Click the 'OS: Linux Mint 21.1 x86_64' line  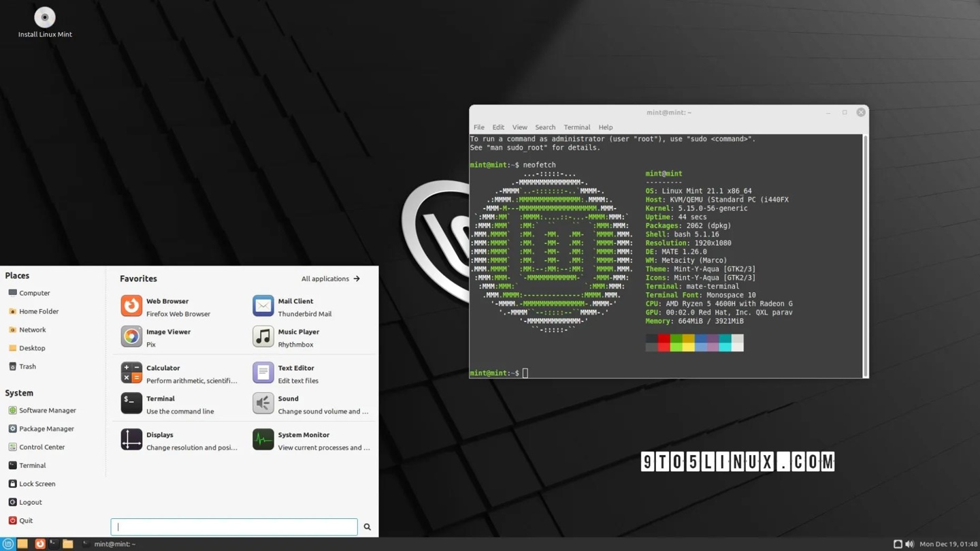coord(698,191)
